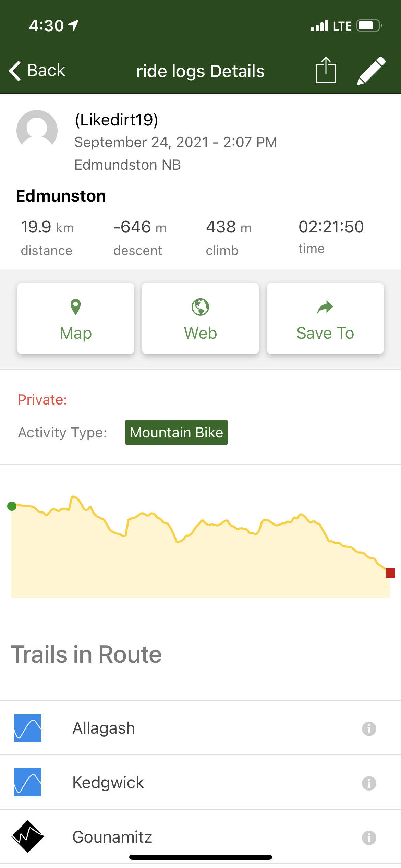The width and height of the screenshot is (401, 868).
Task: Select the Mountain Bike activity tag
Action: tap(177, 432)
